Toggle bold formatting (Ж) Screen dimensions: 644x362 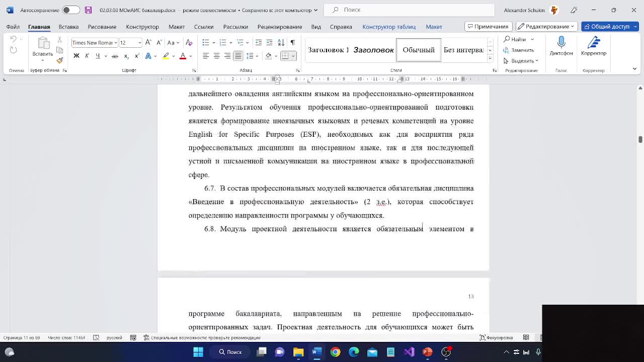[76, 56]
